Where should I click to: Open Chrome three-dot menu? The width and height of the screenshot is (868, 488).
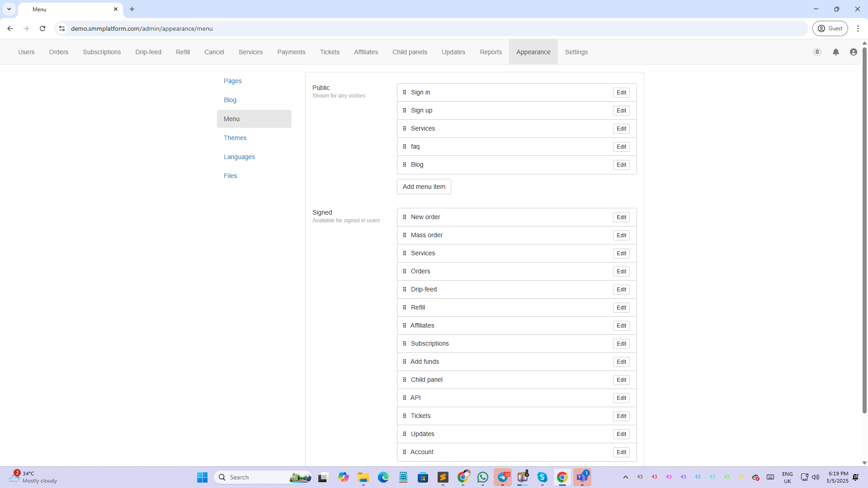click(858, 28)
